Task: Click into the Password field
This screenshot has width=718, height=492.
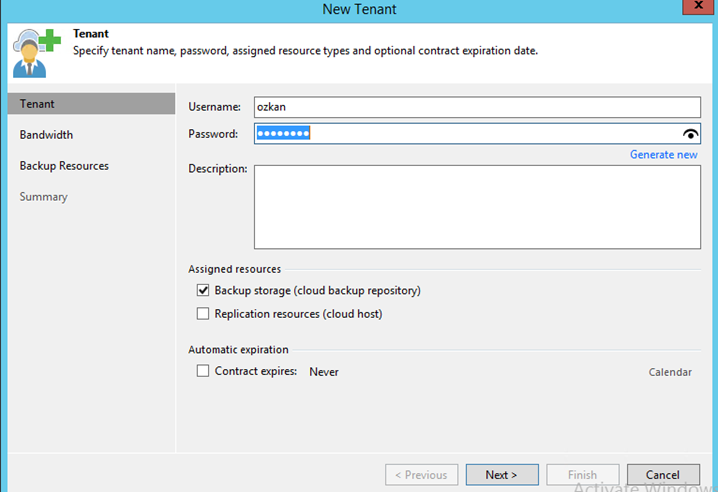Action: tap(467, 134)
